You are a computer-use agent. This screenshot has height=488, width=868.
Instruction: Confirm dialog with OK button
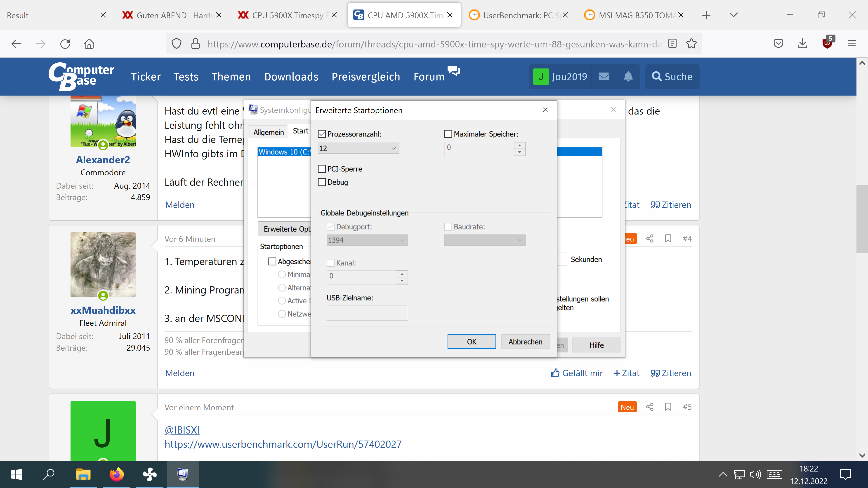[471, 342]
